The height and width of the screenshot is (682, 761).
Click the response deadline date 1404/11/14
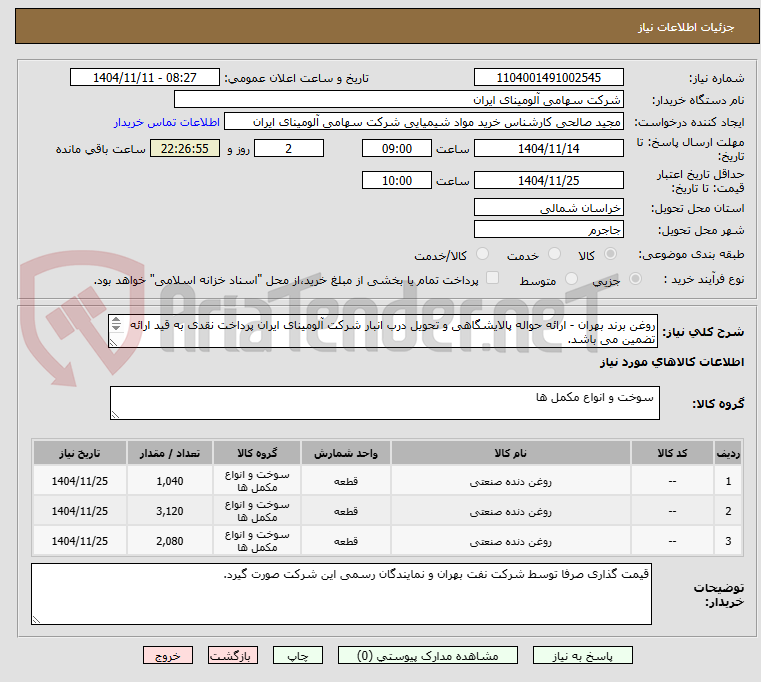548,149
